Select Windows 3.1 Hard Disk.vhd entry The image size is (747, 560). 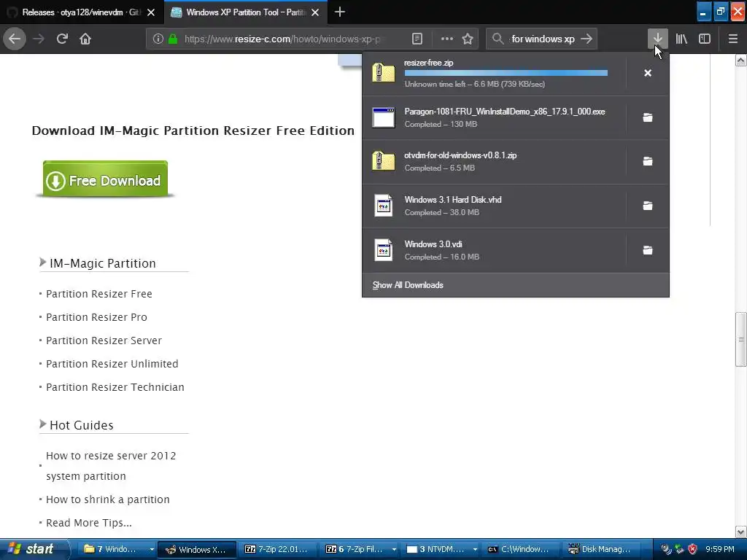tap(494, 206)
